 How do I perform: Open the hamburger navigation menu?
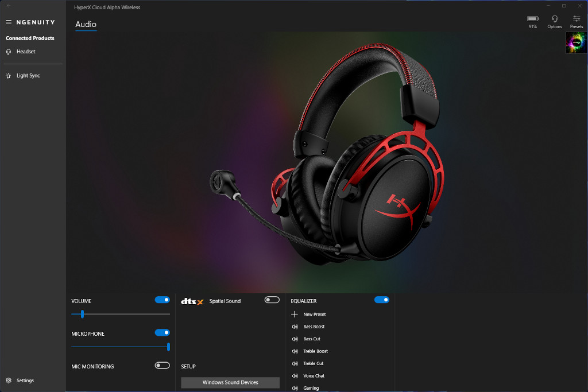(9, 22)
